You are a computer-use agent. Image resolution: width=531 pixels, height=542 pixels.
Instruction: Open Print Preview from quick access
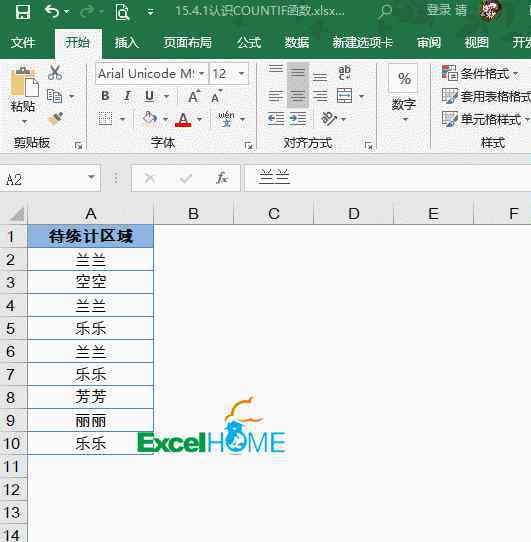122,12
